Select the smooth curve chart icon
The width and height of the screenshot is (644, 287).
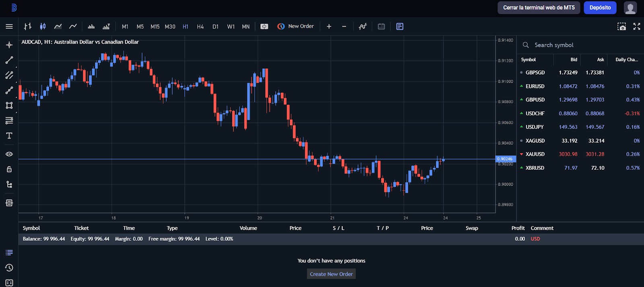[73, 27]
